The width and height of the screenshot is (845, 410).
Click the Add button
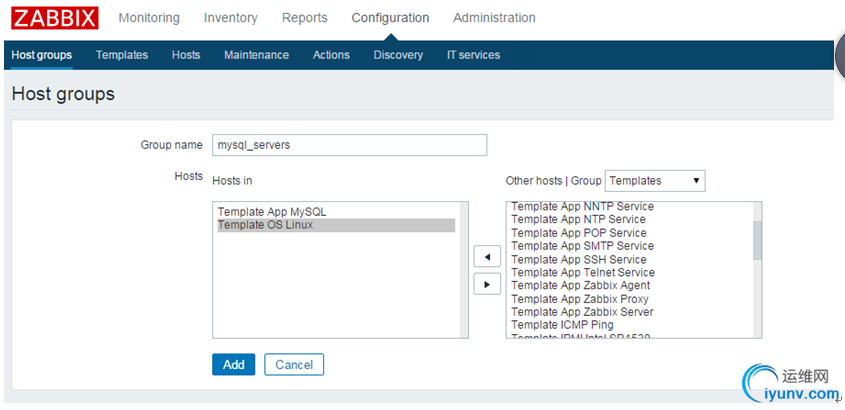tap(233, 365)
